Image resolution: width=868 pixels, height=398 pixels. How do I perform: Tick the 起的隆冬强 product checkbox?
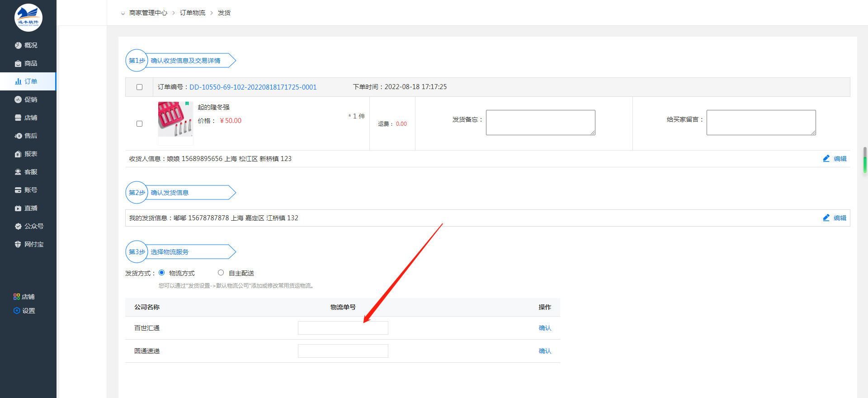(139, 123)
